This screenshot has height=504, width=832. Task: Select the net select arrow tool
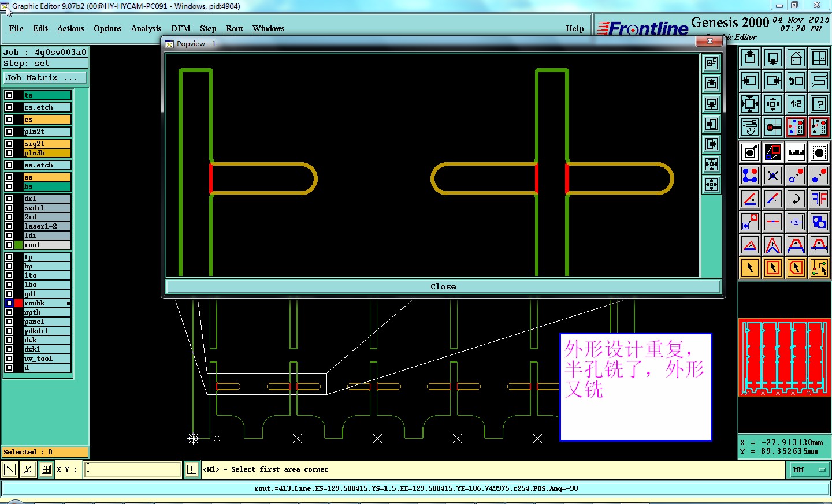click(x=819, y=268)
